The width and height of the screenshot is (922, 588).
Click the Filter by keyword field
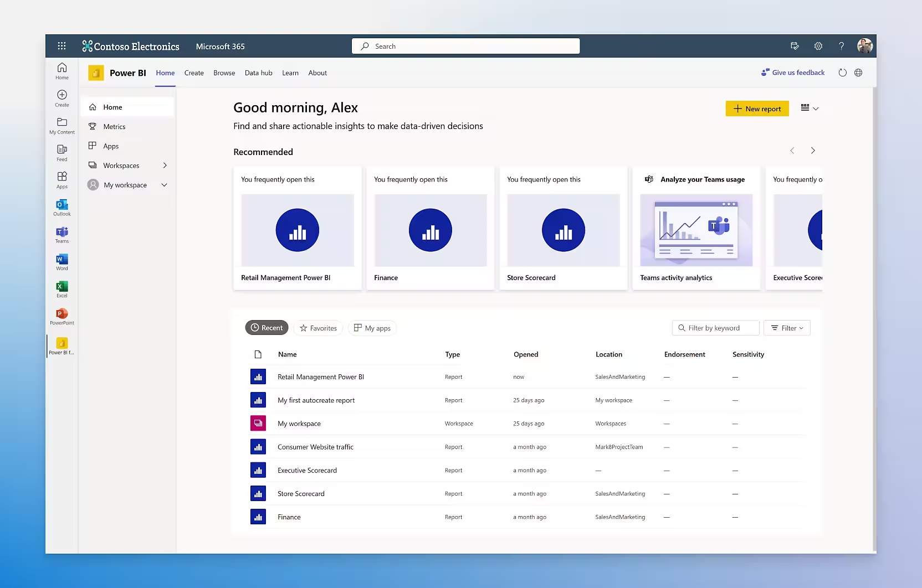(715, 328)
